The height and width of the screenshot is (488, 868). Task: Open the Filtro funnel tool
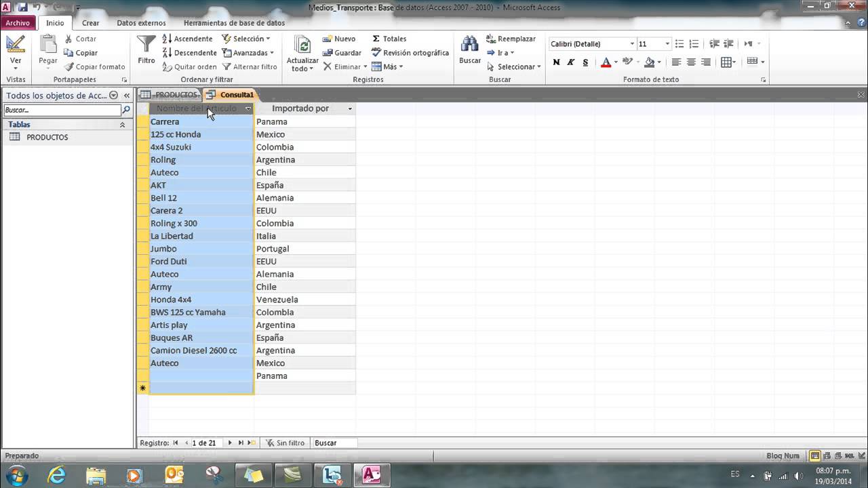click(x=146, y=49)
